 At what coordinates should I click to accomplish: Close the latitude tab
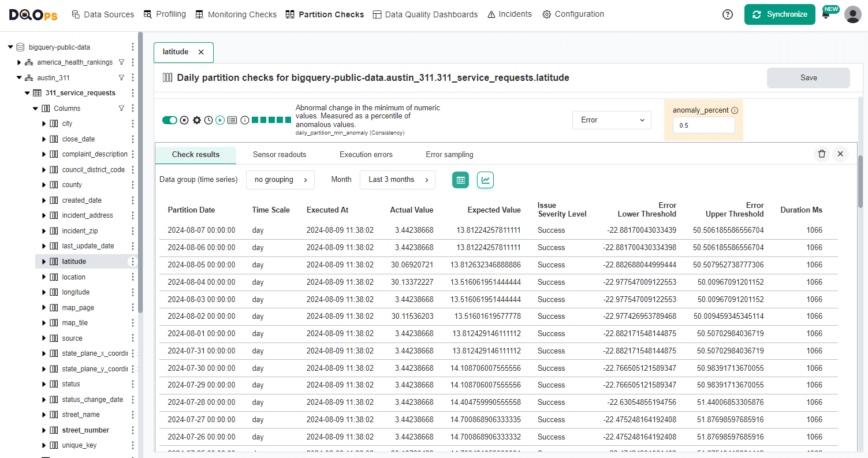coord(201,52)
